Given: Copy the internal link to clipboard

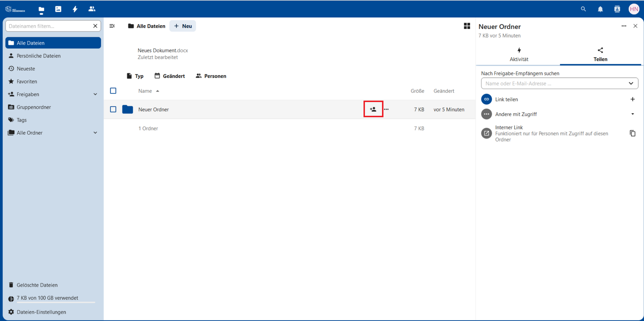Looking at the screenshot, I should click(632, 133).
